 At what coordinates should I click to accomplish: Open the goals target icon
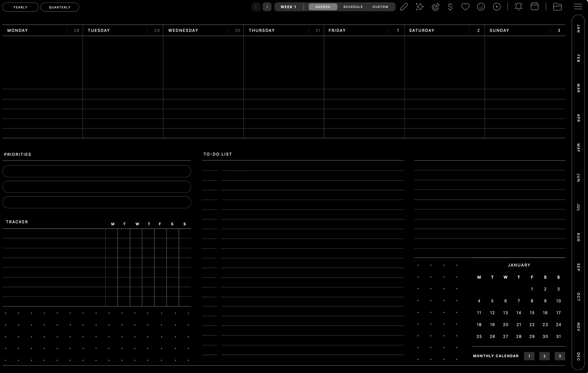pyautogui.click(x=435, y=7)
